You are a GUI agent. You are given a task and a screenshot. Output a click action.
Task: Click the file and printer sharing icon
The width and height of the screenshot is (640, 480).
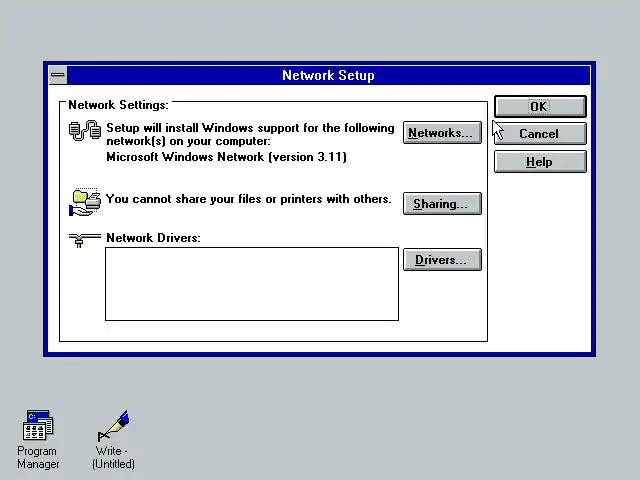click(85, 202)
